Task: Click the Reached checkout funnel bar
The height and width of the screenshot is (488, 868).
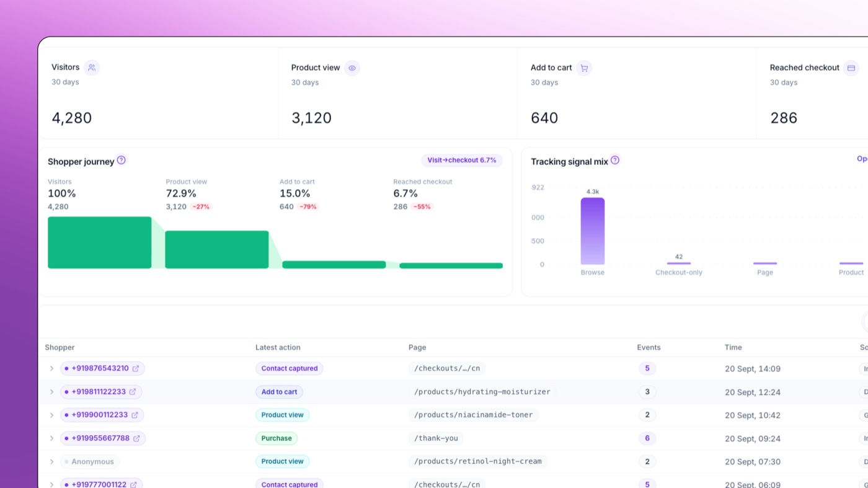Action: coord(451,266)
